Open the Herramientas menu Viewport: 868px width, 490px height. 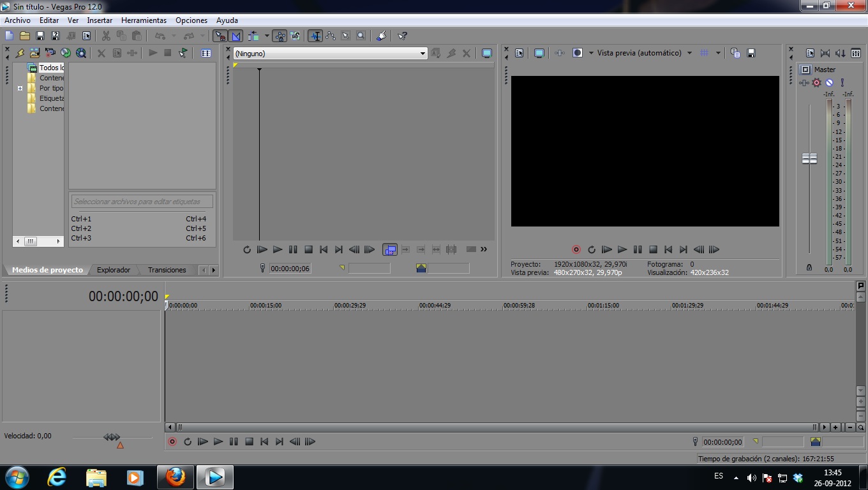click(144, 20)
